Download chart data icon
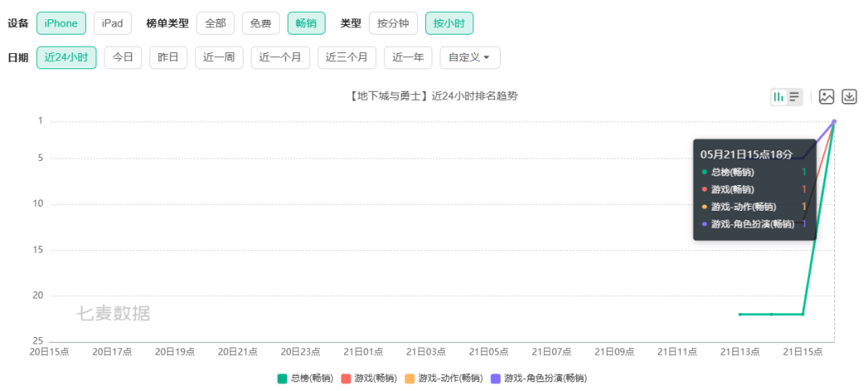The height and width of the screenshot is (391, 868). pos(850,97)
